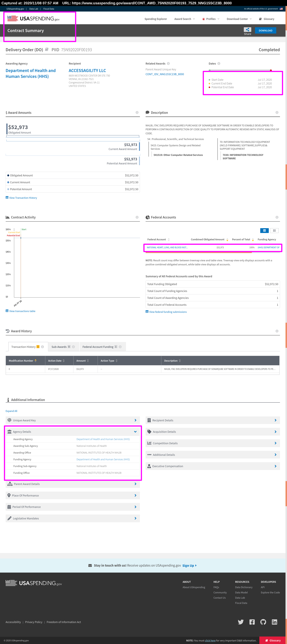Open the LinkedIn icon in footer
The height and width of the screenshot is (644, 287).
[x=274, y=622]
